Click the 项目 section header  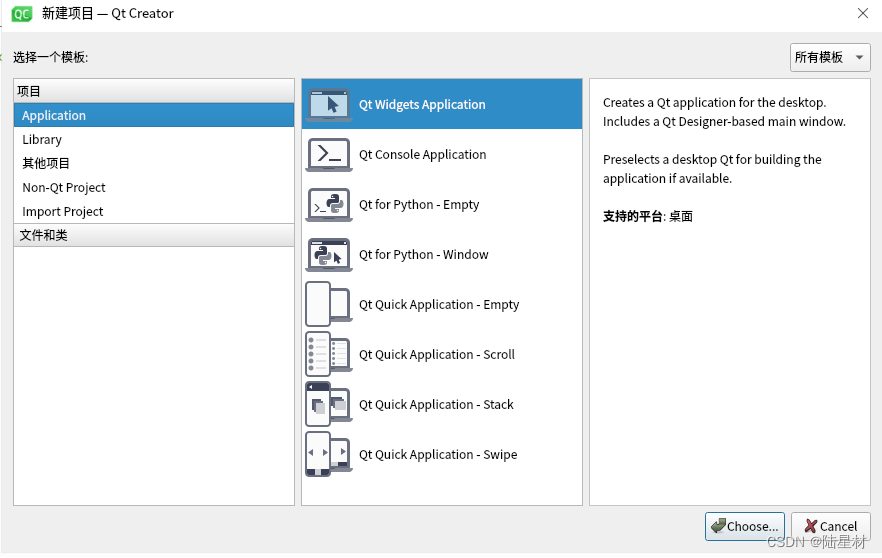click(154, 91)
